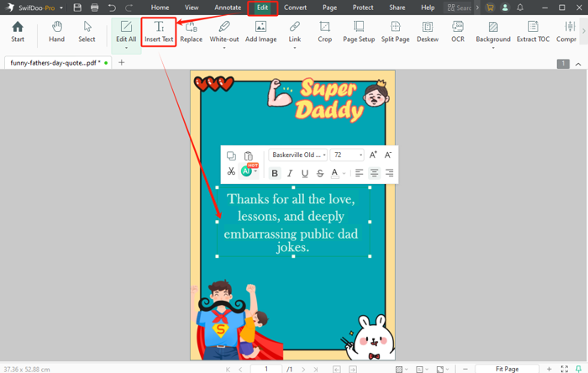Copy text with floating toolbar copy icon
This screenshot has width=588, height=373.
pos(231,155)
